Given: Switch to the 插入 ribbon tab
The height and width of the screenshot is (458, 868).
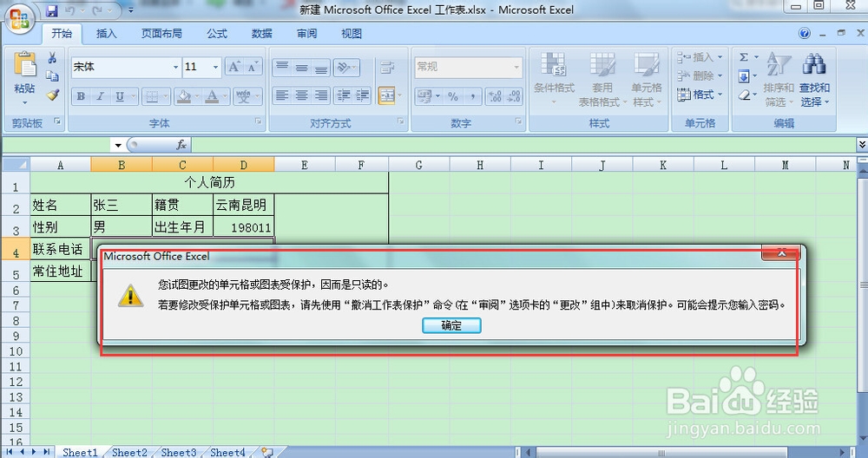Looking at the screenshot, I should point(106,34).
